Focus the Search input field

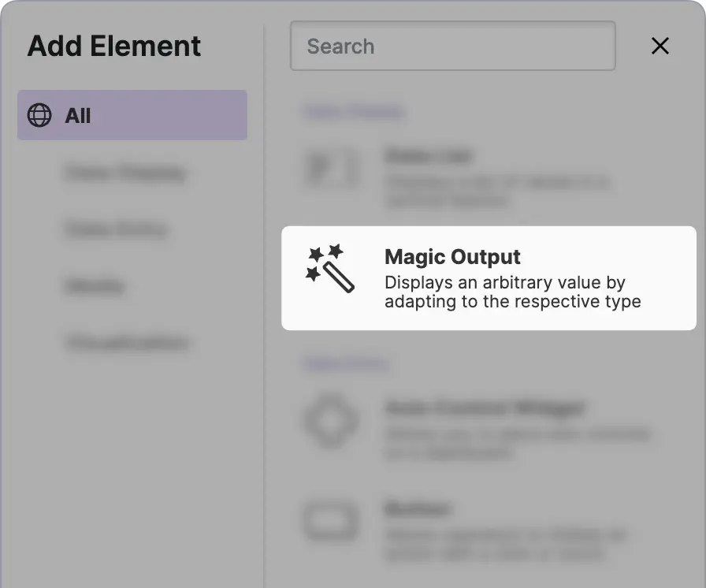click(452, 47)
